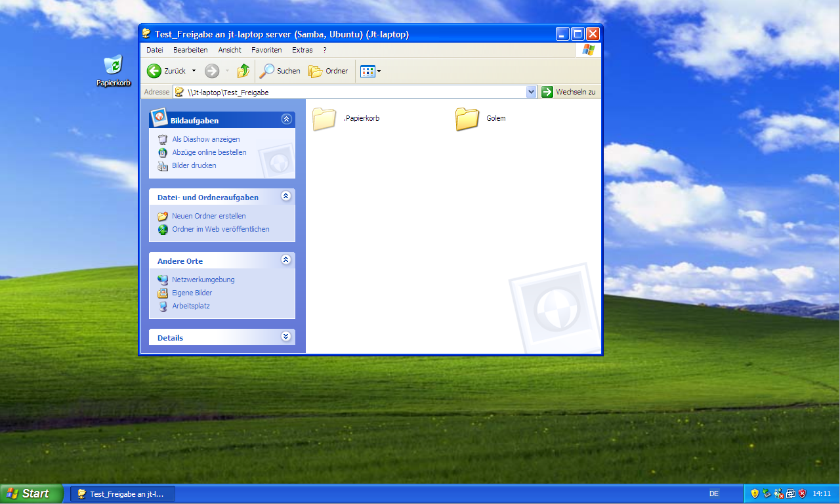The height and width of the screenshot is (504, 840).
Task: Click into the Adresse path field
Action: (x=355, y=93)
